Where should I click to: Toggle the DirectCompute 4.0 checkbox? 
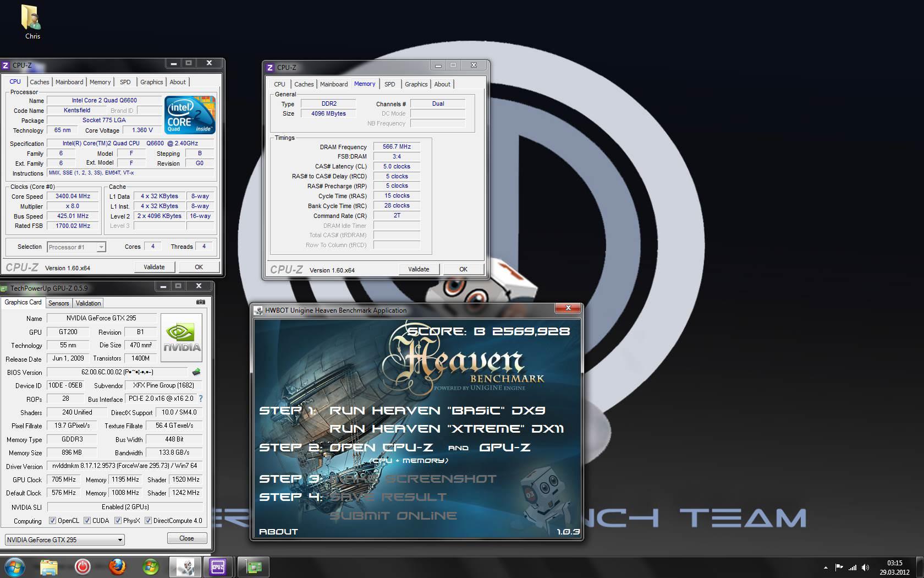148,520
